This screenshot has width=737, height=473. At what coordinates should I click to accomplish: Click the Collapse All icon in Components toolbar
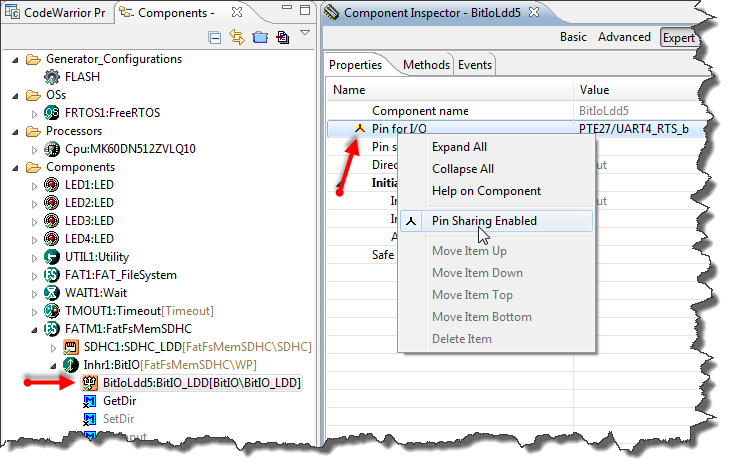(215, 38)
